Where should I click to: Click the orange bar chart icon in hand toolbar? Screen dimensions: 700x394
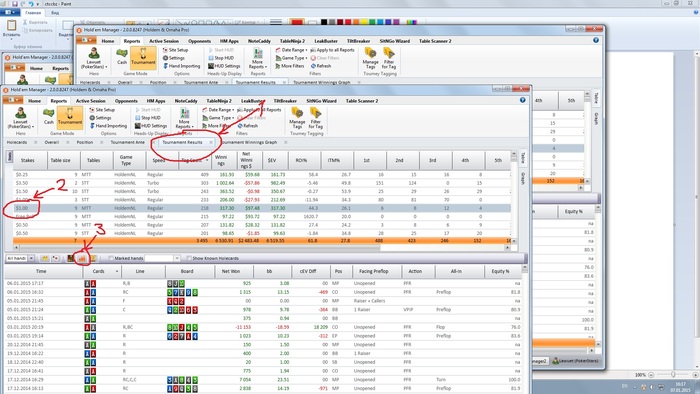81,258
